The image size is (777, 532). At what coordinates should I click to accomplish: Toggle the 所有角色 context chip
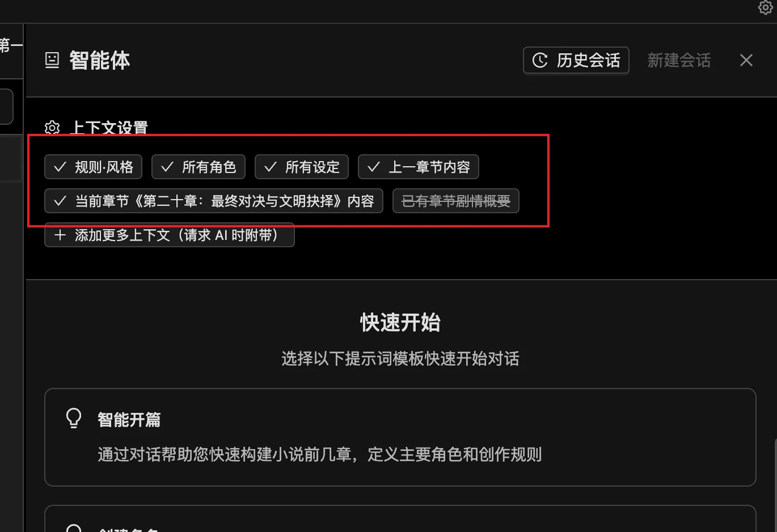[199, 167]
